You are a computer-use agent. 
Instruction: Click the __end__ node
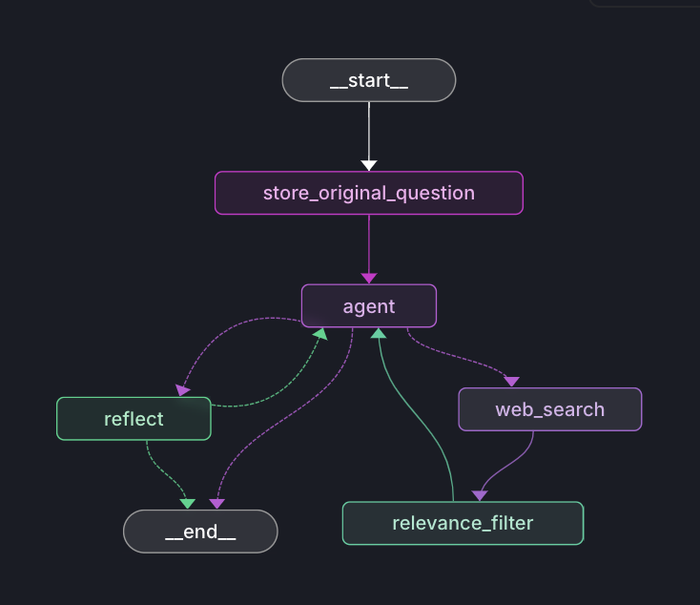click(x=200, y=532)
